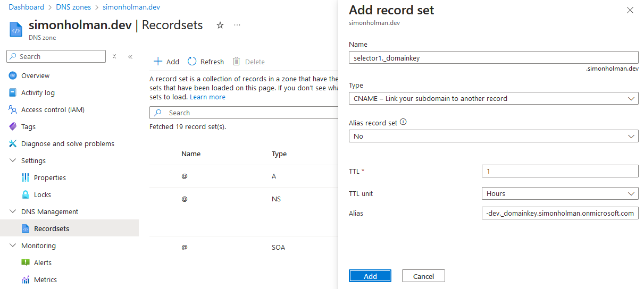
Task: Open the Alias record set dropdown
Action: click(x=494, y=136)
